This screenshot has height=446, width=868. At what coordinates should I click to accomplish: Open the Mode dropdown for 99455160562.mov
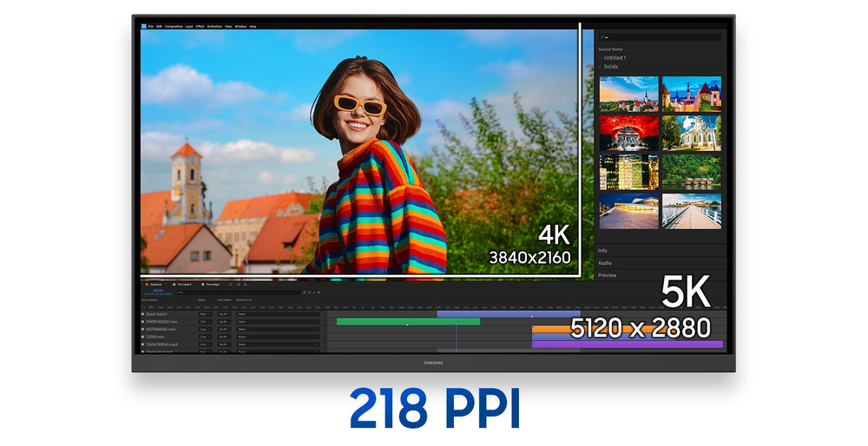click(x=205, y=322)
